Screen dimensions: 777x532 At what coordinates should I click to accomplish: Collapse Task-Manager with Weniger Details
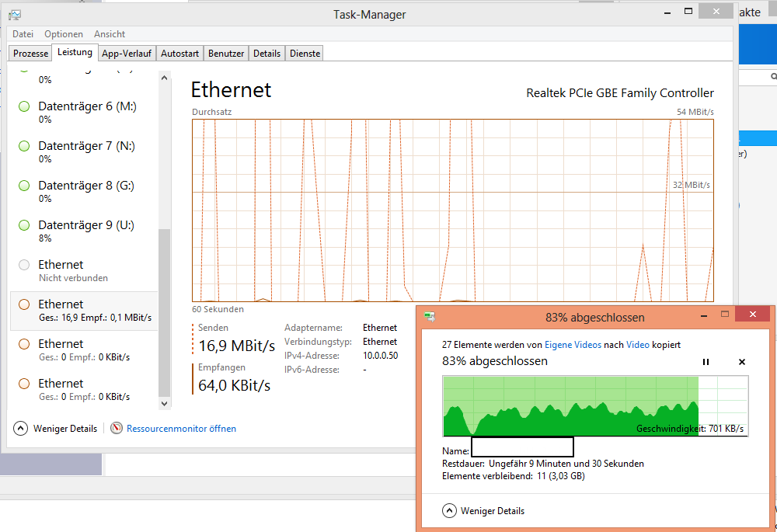56,428
